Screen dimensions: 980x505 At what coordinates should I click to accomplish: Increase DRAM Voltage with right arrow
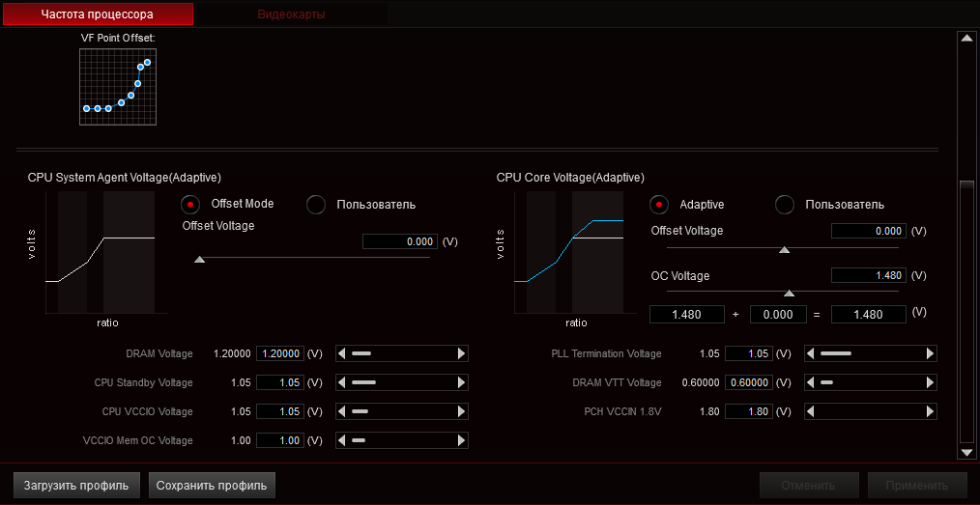coord(462,354)
